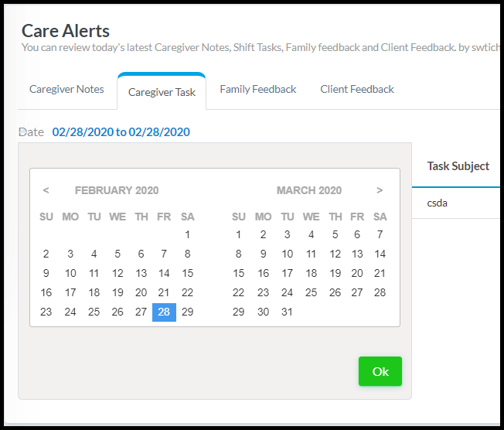504x430 pixels.
Task: Choose February 19 in the calendar
Action: (117, 293)
